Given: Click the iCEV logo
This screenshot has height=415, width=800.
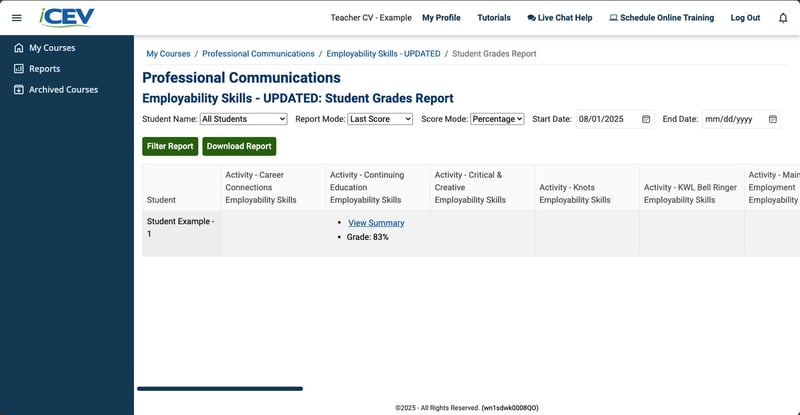Looking at the screenshot, I should point(67,17).
